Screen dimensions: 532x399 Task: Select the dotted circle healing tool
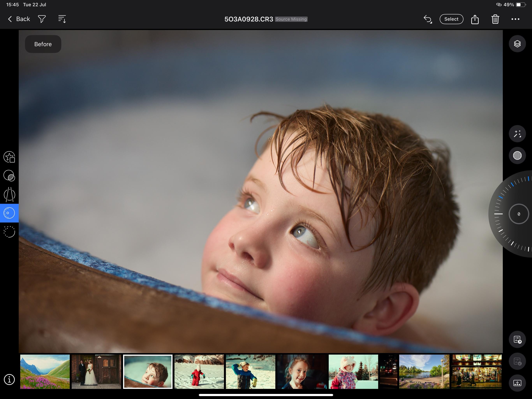pos(9,232)
